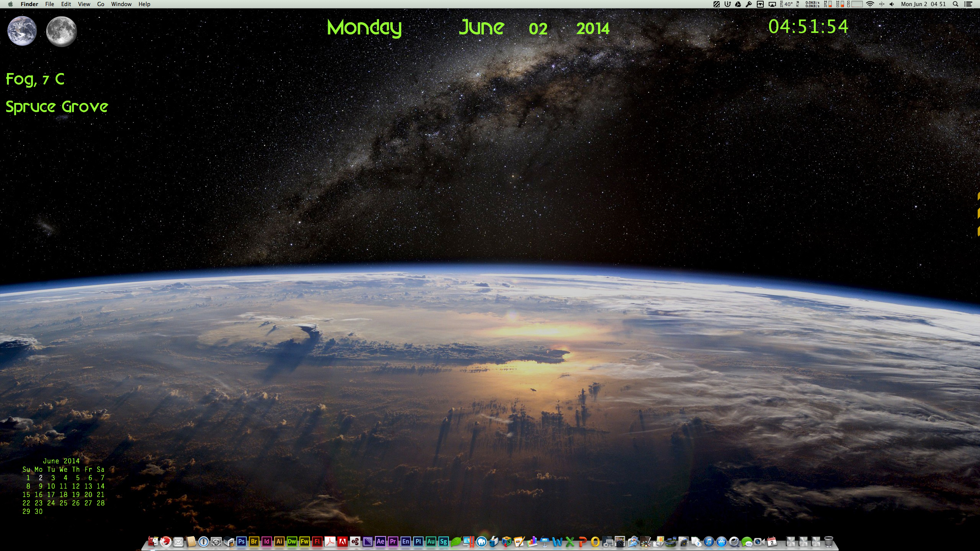
Task: Open the volume control in menu bar
Action: click(x=892, y=4)
